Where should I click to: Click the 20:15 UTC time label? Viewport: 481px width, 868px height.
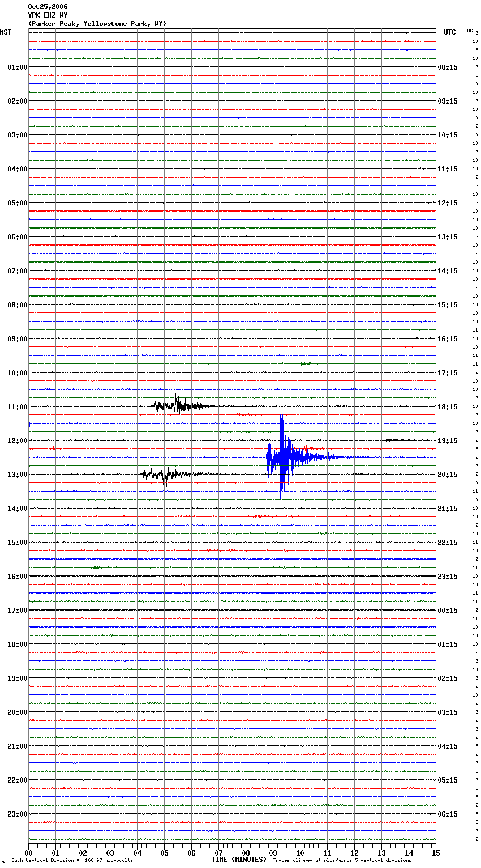click(x=448, y=475)
